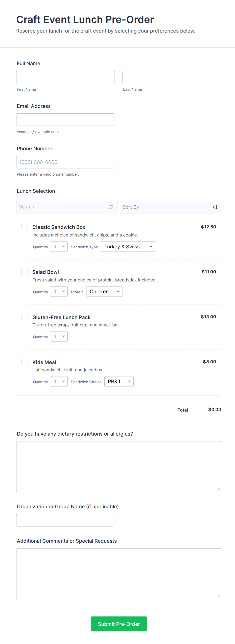The image size is (235, 644).
Task: Tick the Gluten-Free Lunch Pack checkbox
Action: 24,317
